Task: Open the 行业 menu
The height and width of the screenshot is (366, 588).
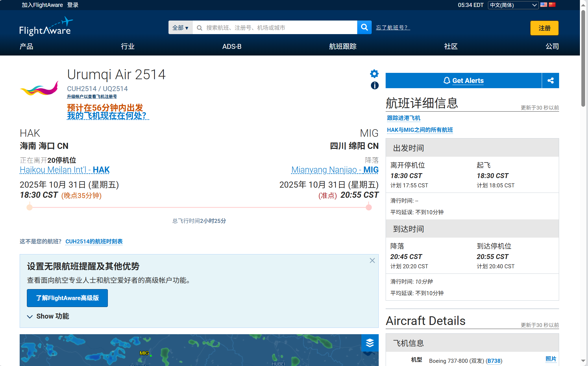Action: point(128,46)
